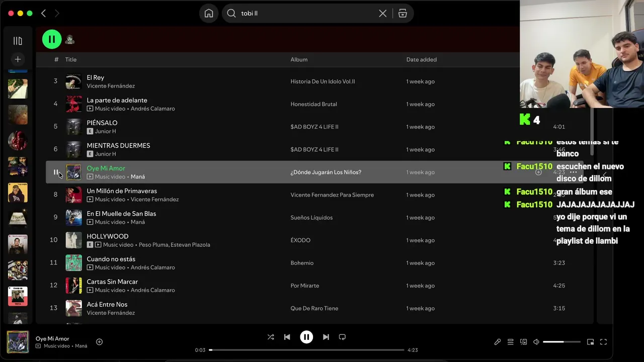The height and width of the screenshot is (362, 644).
Task: Click the El Rey album cover thumbnail
Action: [73, 81]
